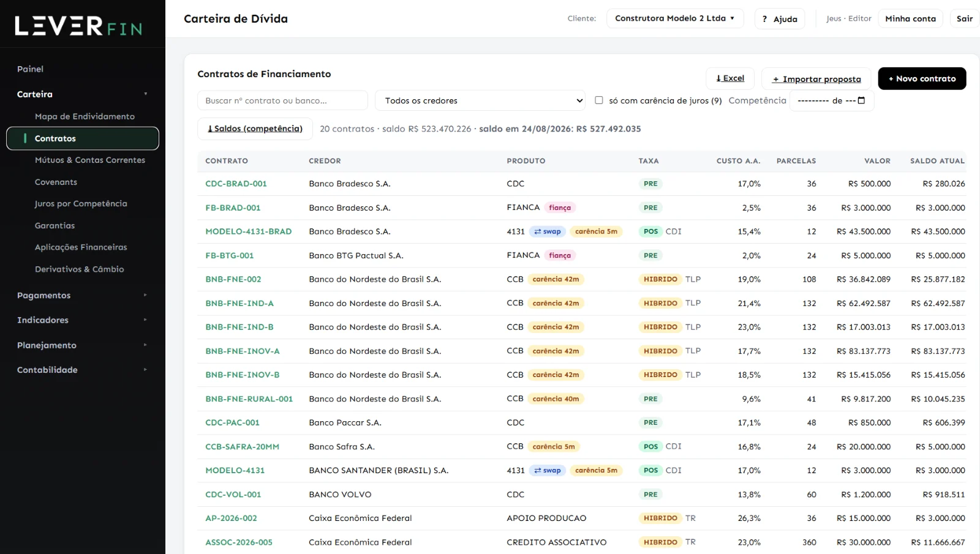Open the Covenants page

tap(56, 182)
